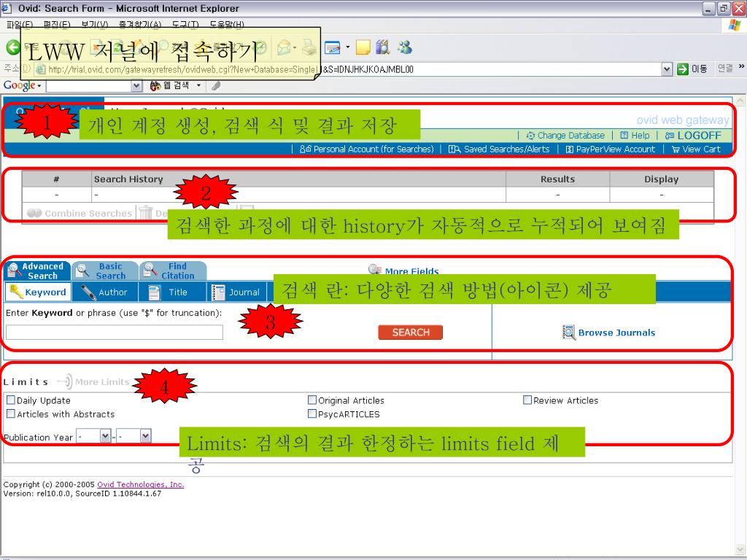Open the first Publication Year dropdown
The height and width of the screenshot is (560, 747).
106,436
